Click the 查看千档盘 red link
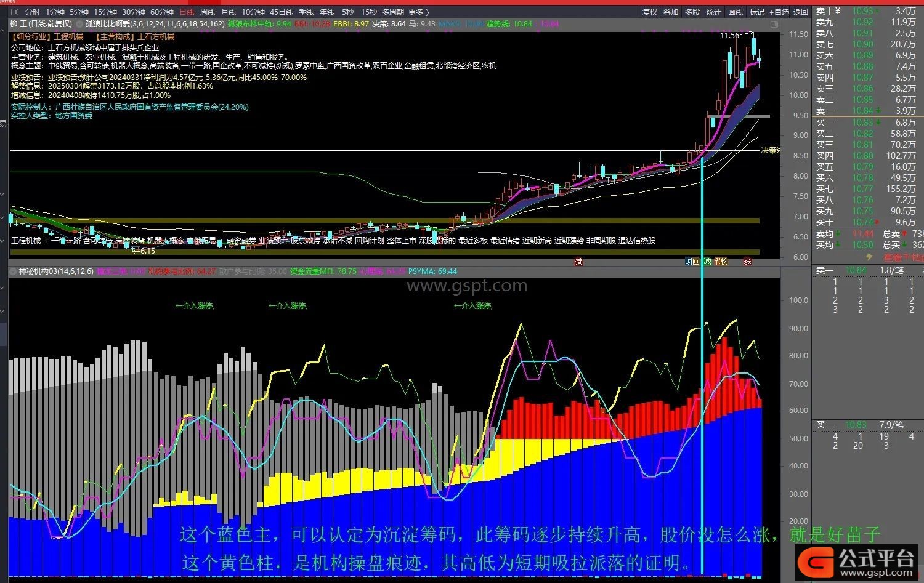The image size is (924, 583). coord(904,257)
